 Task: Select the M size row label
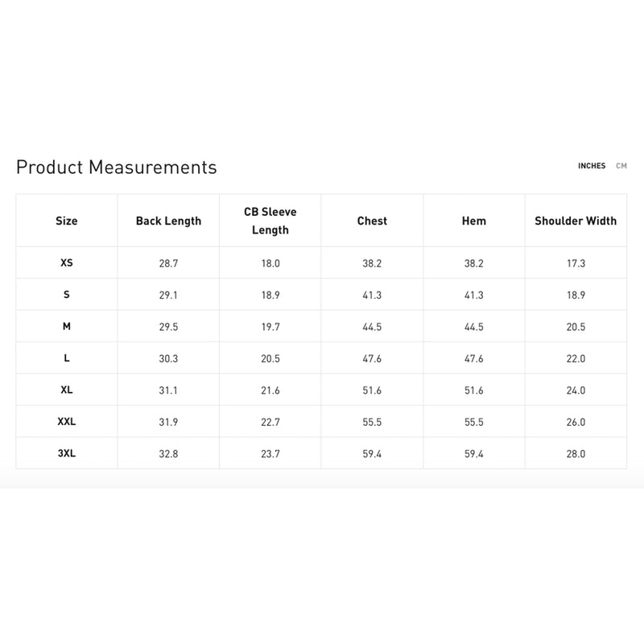click(67, 326)
